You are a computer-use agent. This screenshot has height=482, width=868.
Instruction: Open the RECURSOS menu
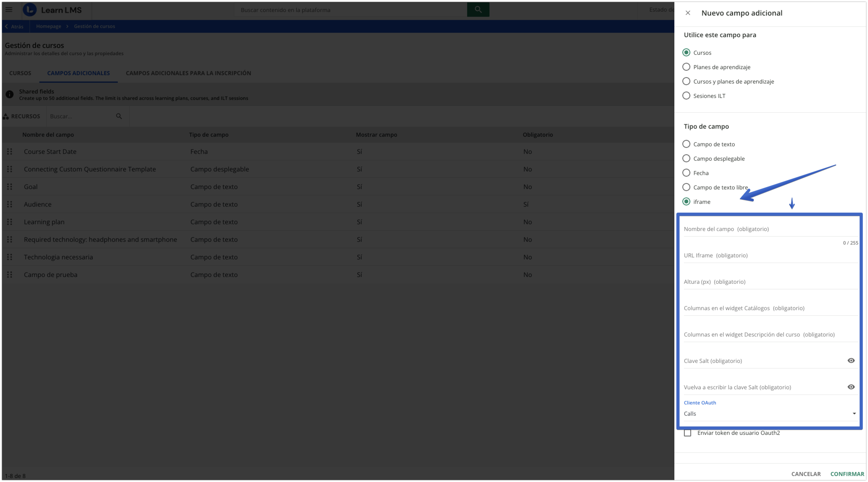click(22, 116)
